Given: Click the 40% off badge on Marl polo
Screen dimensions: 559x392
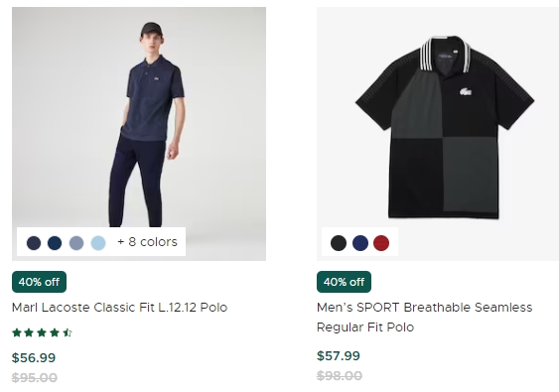Looking at the screenshot, I should (x=39, y=282).
